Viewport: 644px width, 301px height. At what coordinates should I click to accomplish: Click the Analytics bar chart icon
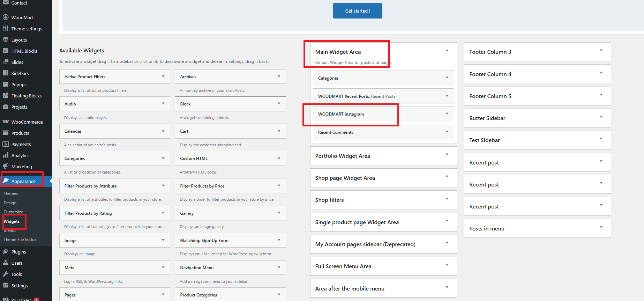6,155
